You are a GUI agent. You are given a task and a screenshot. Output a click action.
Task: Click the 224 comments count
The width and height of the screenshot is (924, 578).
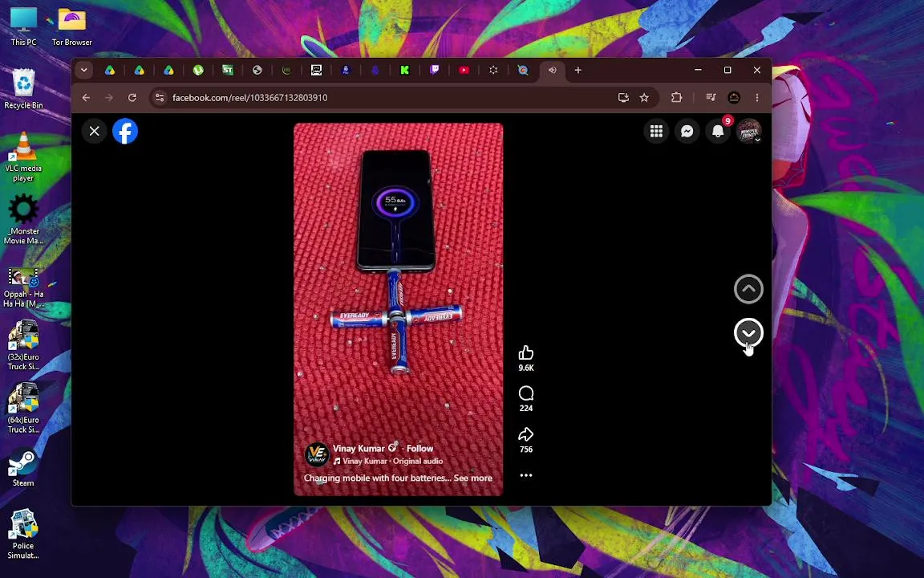click(525, 408)
